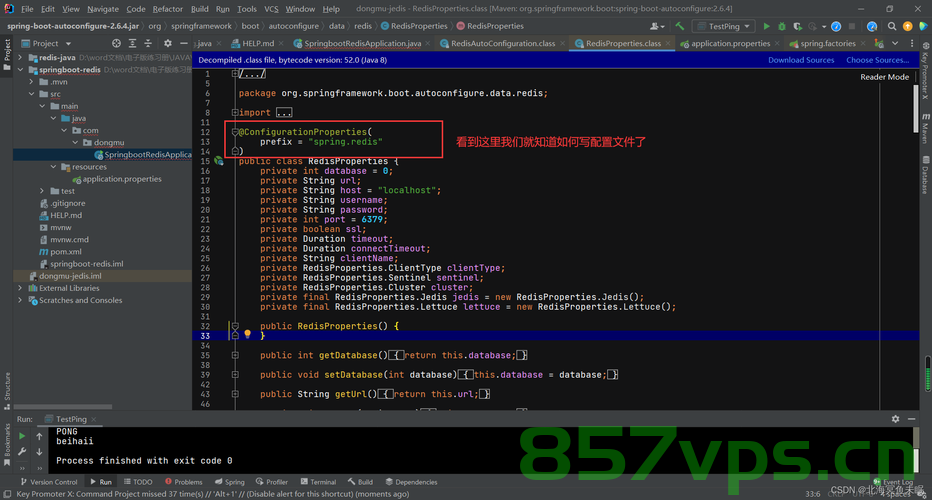Image resolution: width=932 pixels, height=500 pixels.
Task: Expand the folded import block
Action: click(x=235, y=112)
